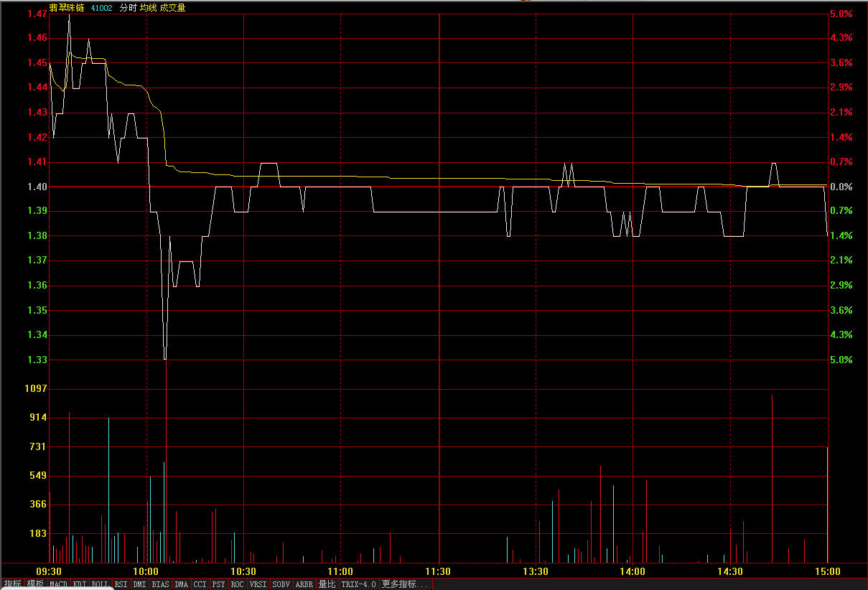Select the 量比 indicator tab
The width and height of the screenshot is (868, 590).
327,584
